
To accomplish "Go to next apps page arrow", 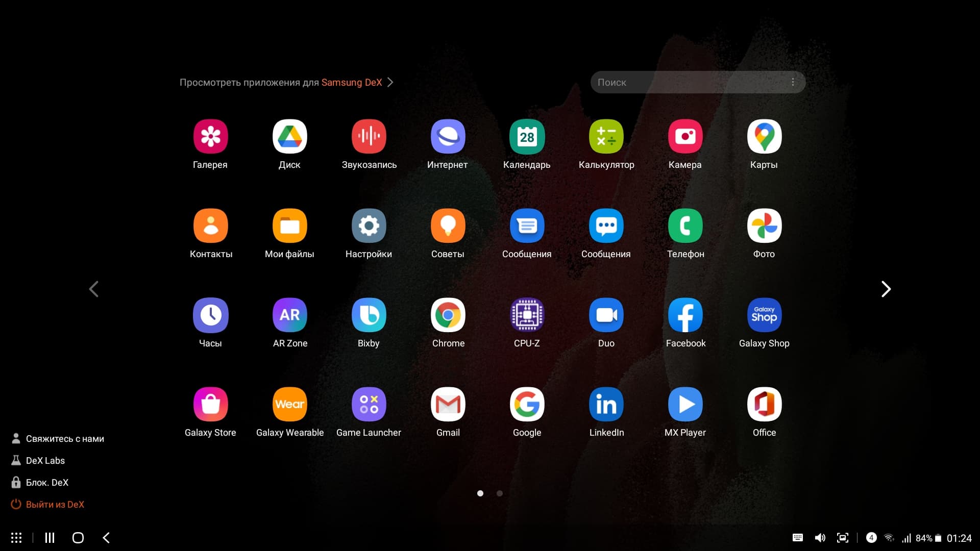I will [886, 289].
